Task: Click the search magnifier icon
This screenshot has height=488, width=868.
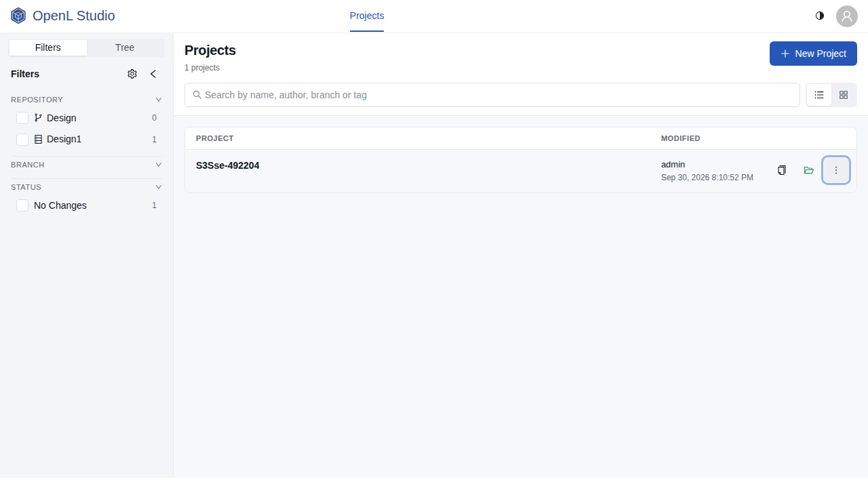Action: [197, 95]
